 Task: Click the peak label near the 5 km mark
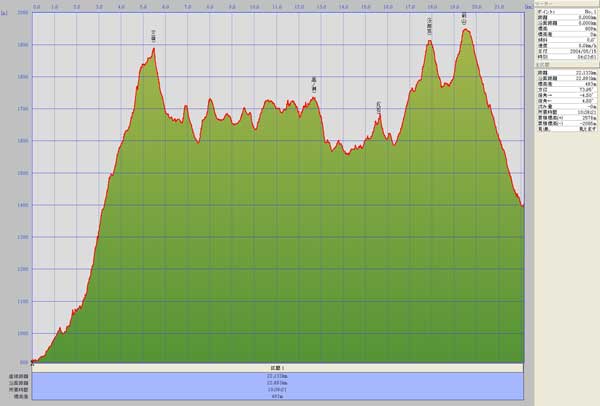coord(154,34)
